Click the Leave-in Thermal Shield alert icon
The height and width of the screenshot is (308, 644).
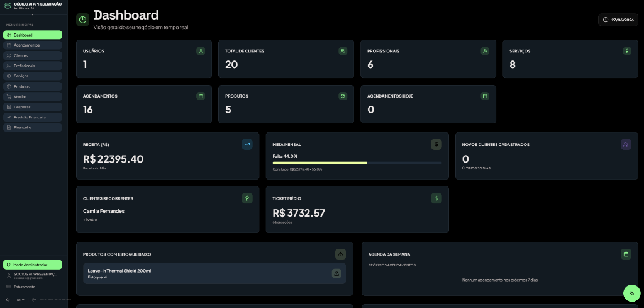click(337, 273)
